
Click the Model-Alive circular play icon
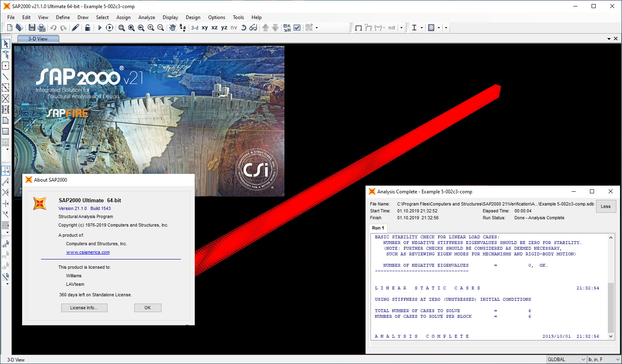[x=109, y=28]
